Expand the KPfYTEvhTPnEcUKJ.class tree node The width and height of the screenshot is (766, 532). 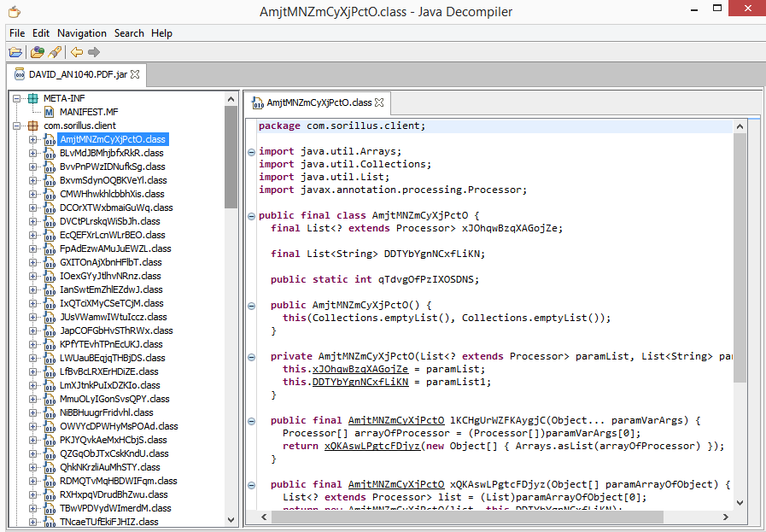point(32,344)
